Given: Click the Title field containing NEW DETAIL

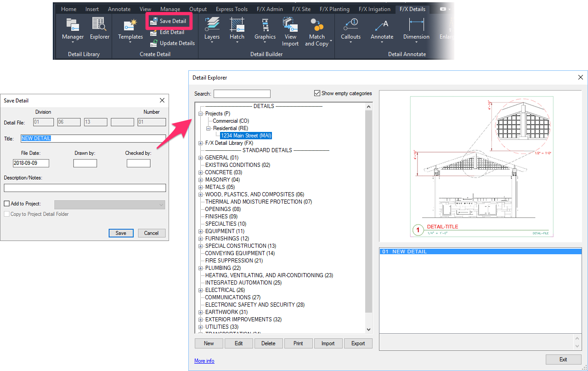Looking at the screenshot, I should point(93,138).
